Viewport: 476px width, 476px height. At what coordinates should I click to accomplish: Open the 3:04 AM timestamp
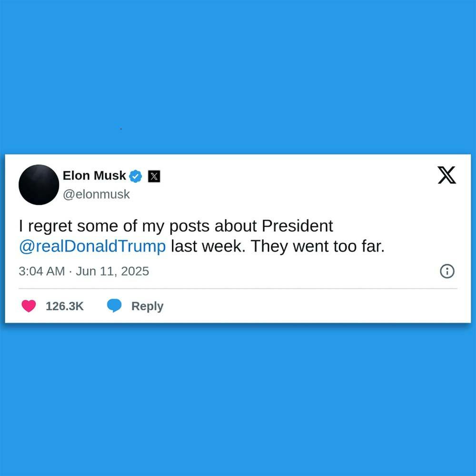(41, 271)
